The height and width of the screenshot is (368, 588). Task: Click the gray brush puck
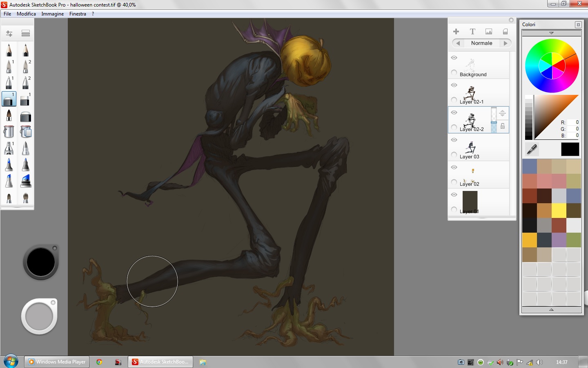39,316
